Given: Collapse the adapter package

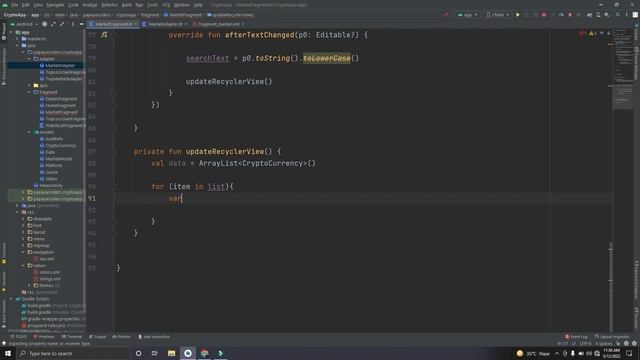Looking at the screenshot, I should (29, 59).
